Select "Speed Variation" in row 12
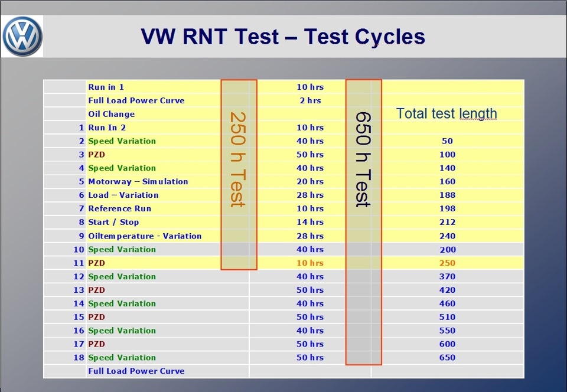The image size is (567, 392). [122, 276]
